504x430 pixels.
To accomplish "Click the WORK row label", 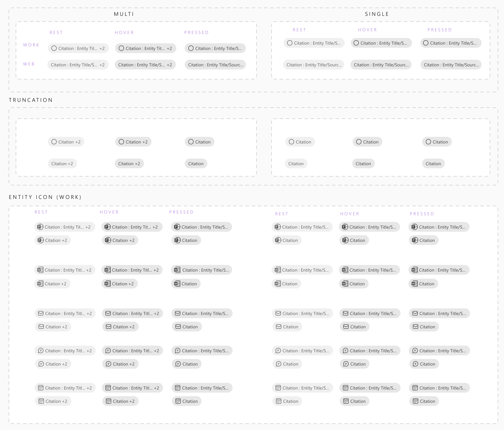I will tap(31, 45).
